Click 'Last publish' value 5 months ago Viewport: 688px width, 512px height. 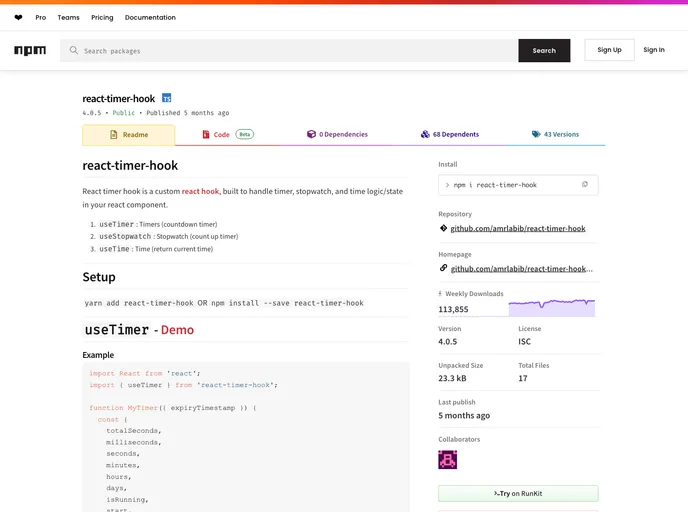464,415
